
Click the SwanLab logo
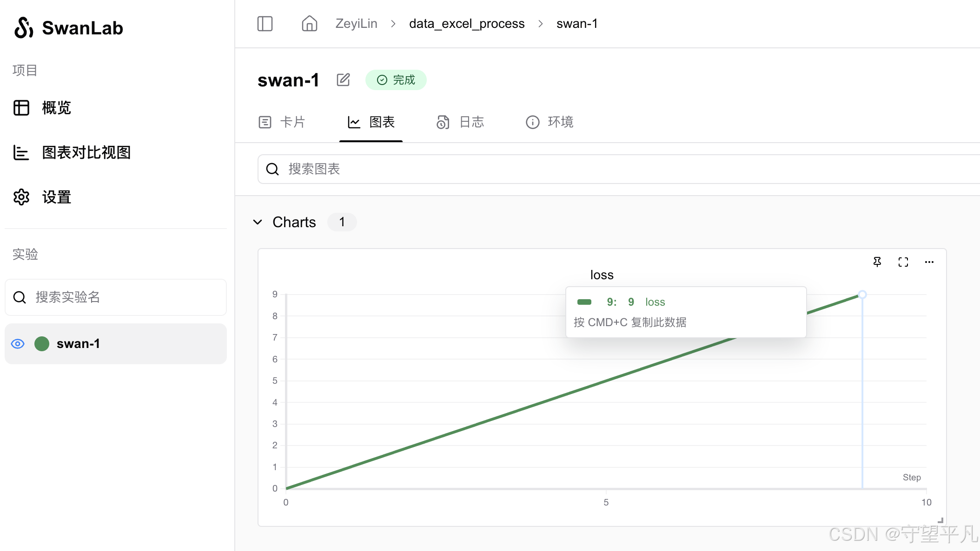(69, 28)
